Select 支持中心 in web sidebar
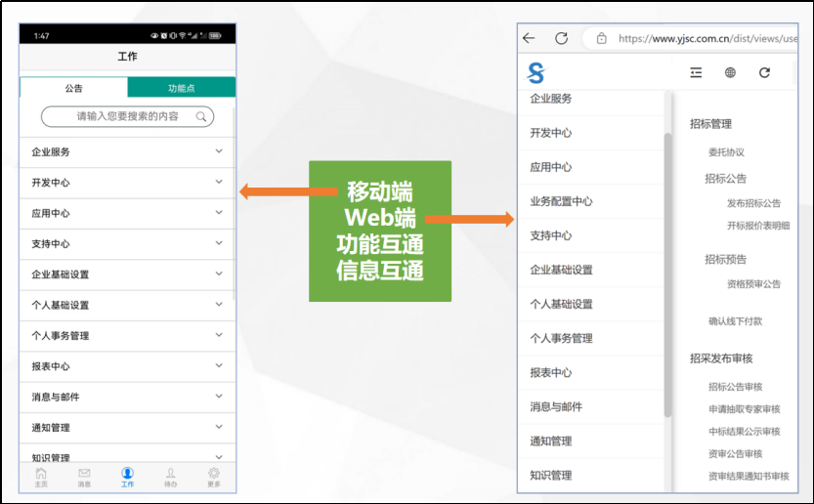 pos(551,235)
